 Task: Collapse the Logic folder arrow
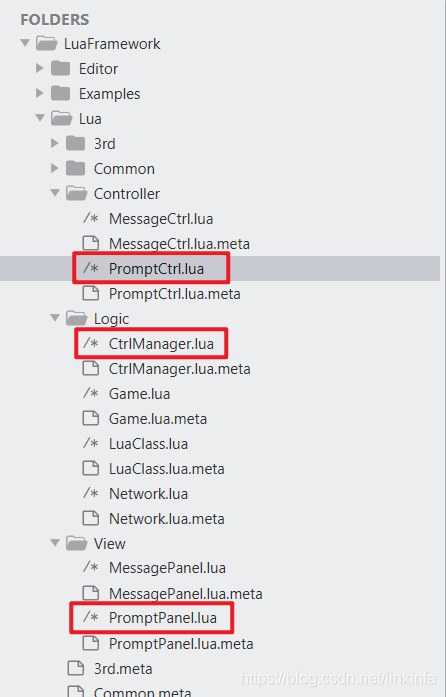point(55,318)
